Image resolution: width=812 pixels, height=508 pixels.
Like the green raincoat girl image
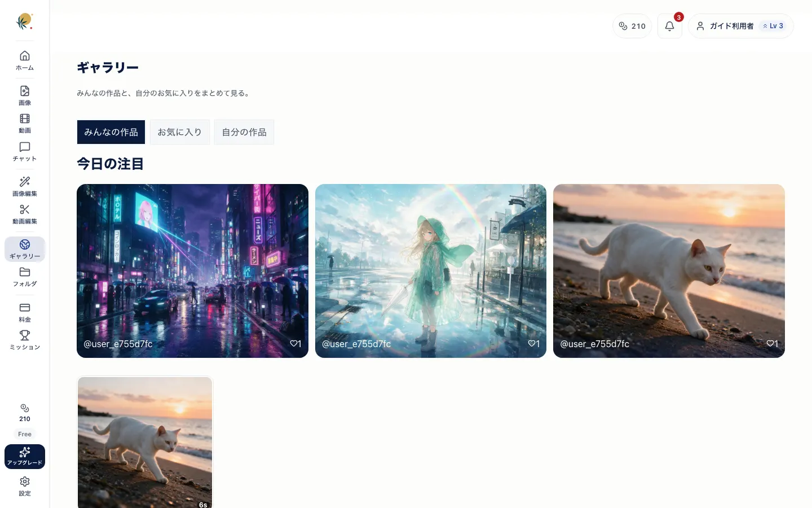point(534,344)
